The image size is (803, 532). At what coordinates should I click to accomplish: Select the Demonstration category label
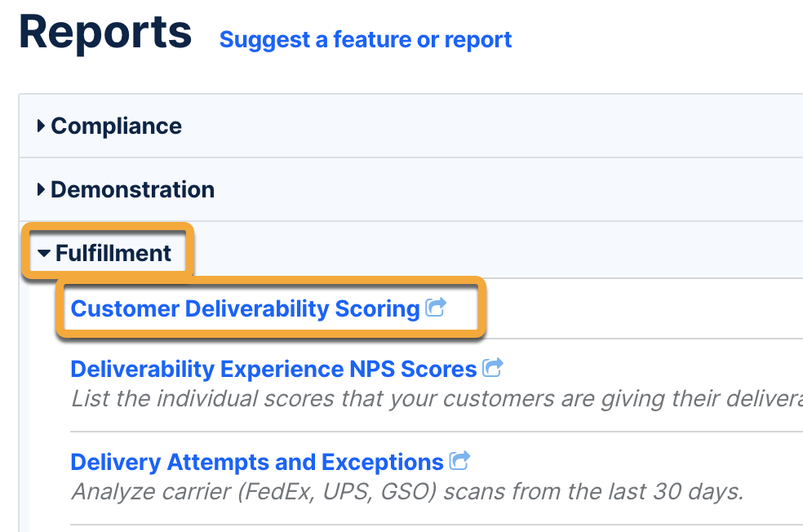tap(132, 190)
